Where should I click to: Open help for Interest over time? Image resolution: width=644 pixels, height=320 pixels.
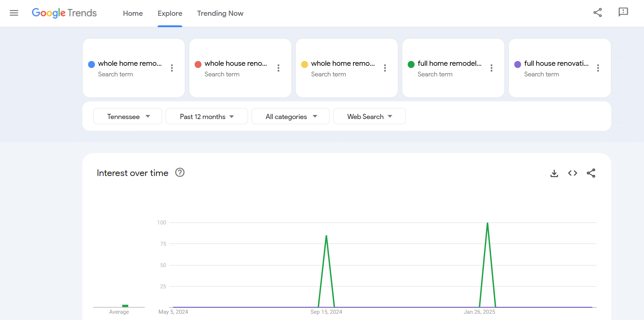click(x=180, y=172)
